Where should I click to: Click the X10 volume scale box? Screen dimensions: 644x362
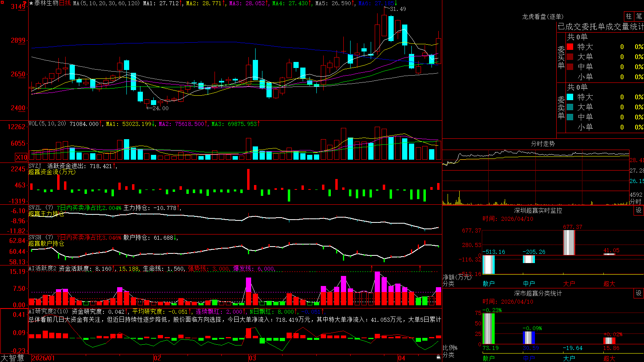pyautogui.click(x=21, y=157)
